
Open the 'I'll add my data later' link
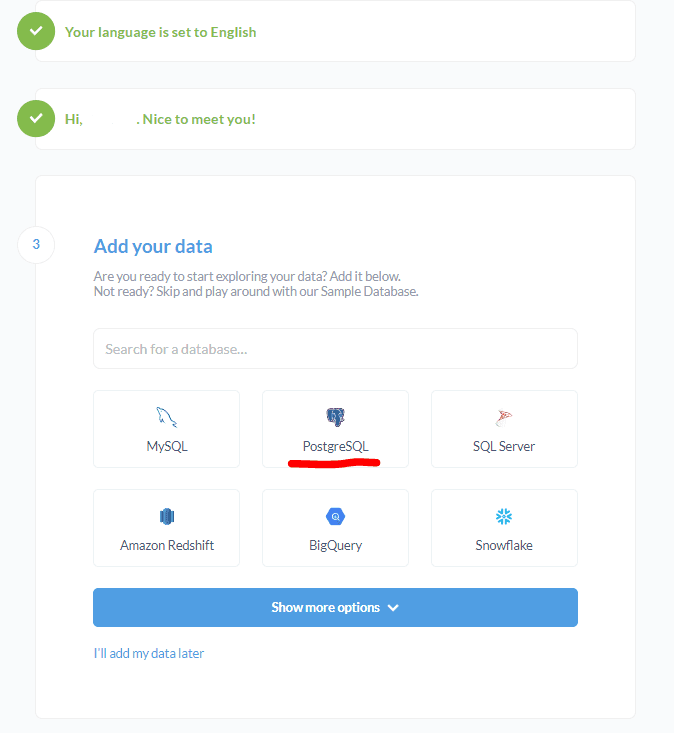point(148,653)
